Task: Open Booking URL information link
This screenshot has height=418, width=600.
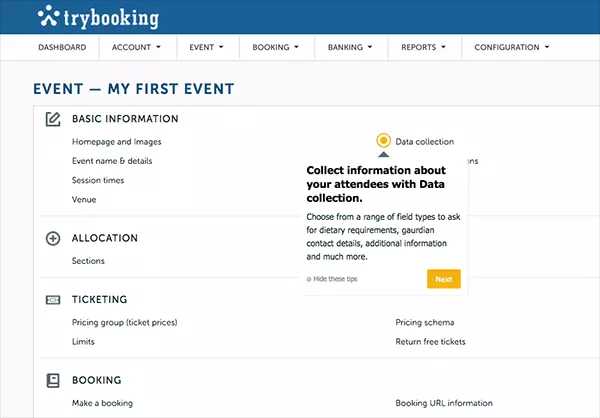Action: pos(444,403)
